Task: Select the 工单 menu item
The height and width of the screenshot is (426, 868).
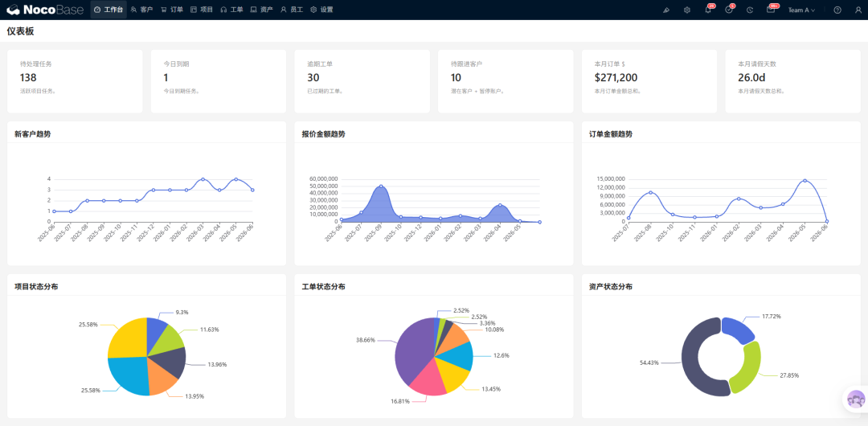Action: point(231,10)
